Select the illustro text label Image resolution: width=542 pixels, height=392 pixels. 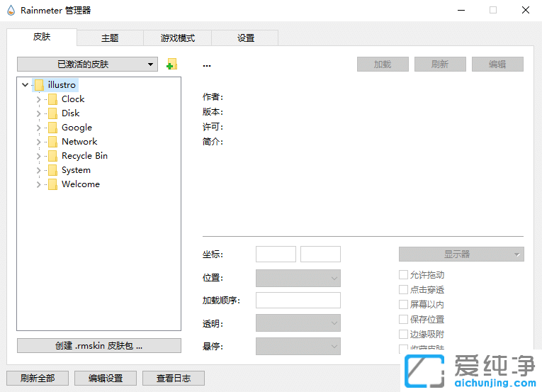pos(62,85)
